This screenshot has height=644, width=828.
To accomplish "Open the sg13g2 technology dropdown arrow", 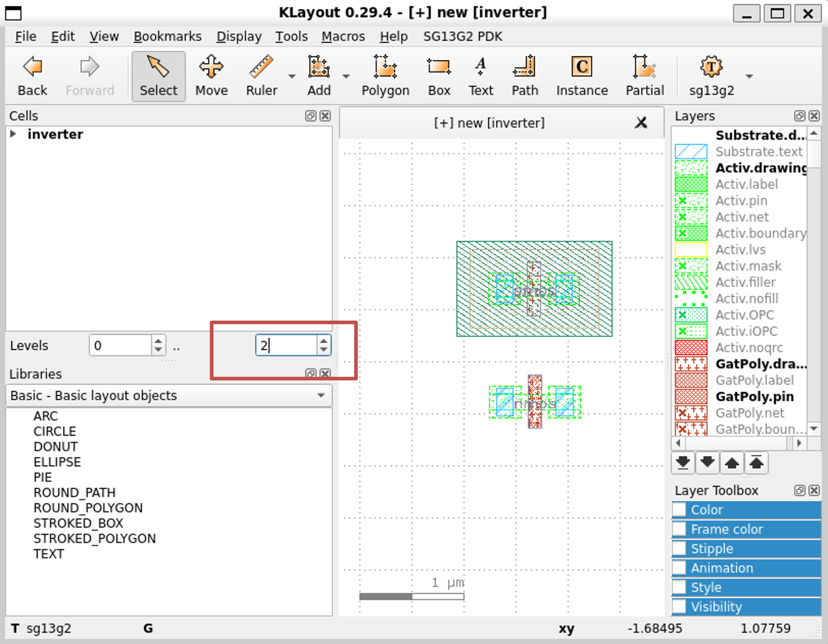I will (749, 76).
